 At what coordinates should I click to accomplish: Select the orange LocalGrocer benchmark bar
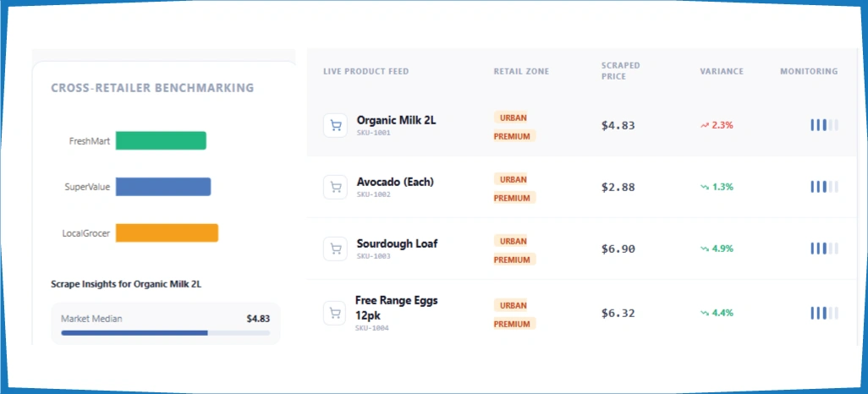(x=167, y=233)
